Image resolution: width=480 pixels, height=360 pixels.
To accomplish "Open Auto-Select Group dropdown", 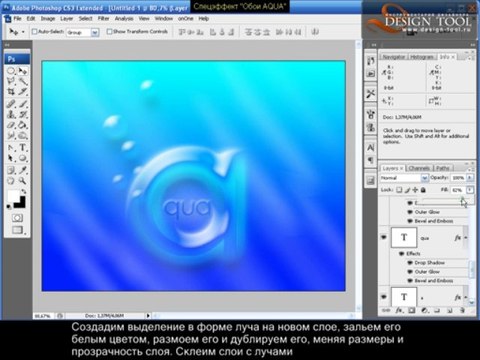I will pyautogui.click(x=95, y=32).
